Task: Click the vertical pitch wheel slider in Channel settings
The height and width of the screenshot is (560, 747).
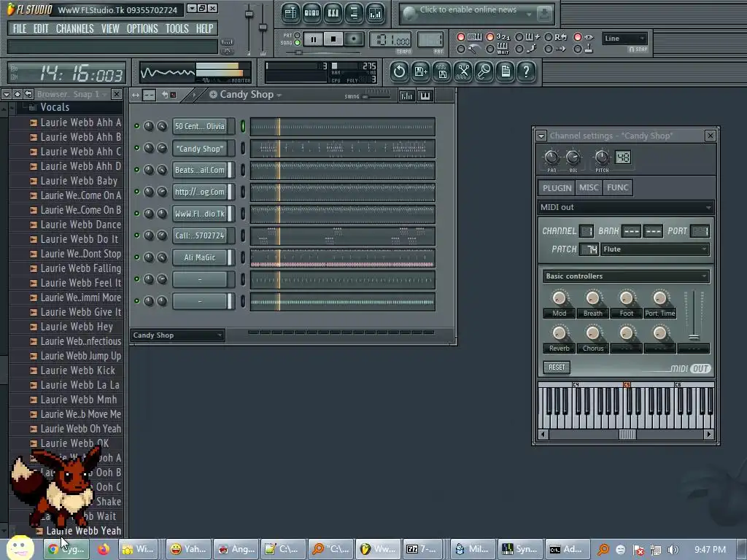Action: [x=694, y=316]
